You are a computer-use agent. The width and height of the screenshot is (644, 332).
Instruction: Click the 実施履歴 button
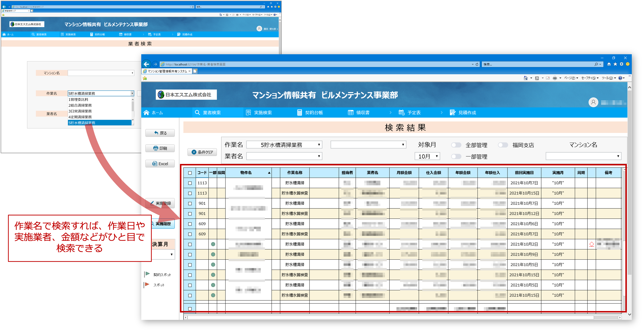(x=163, y=224)
